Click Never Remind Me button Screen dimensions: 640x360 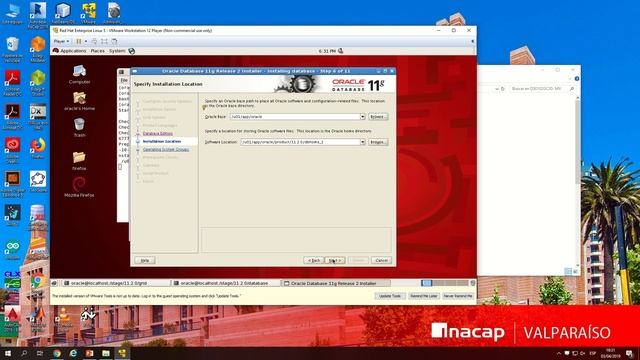click(x=458, y=296)
